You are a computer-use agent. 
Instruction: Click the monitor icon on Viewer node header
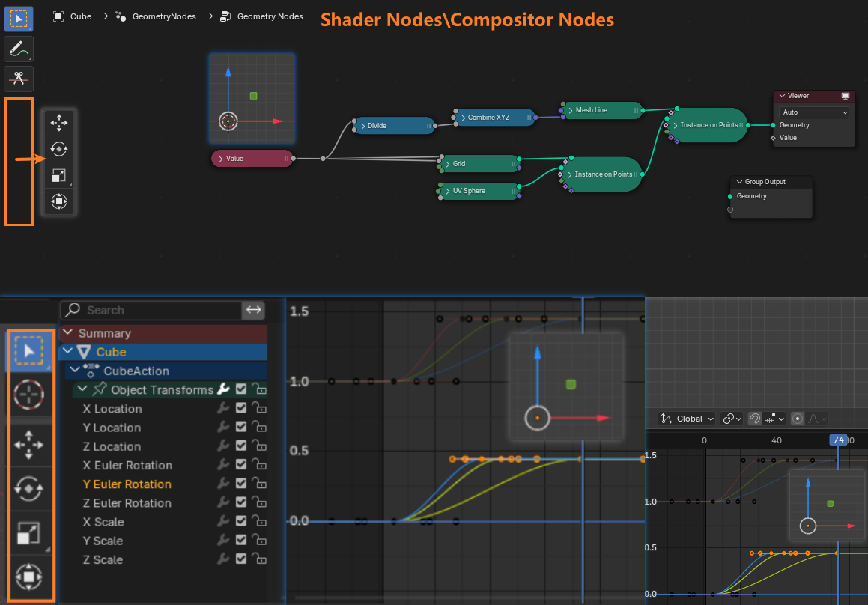coord(846,96)
